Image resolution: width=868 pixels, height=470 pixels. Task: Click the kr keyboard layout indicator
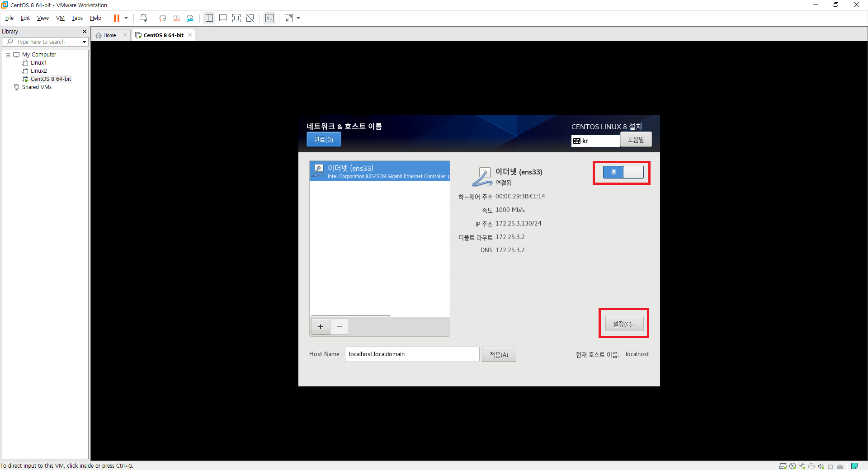tap(596, 141)
